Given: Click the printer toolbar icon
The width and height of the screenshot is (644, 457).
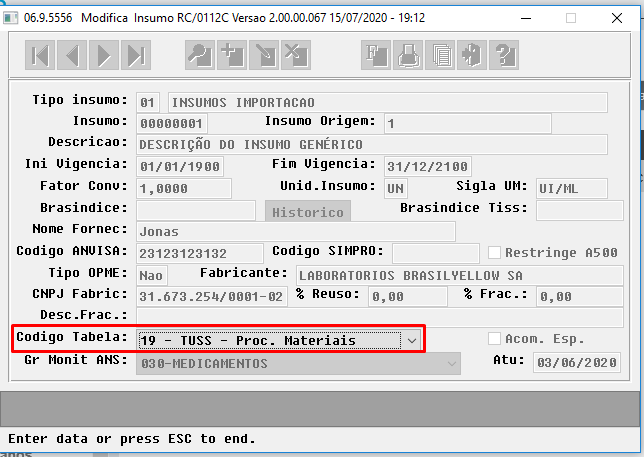Looking at the screenshot, I should (408, 55).
